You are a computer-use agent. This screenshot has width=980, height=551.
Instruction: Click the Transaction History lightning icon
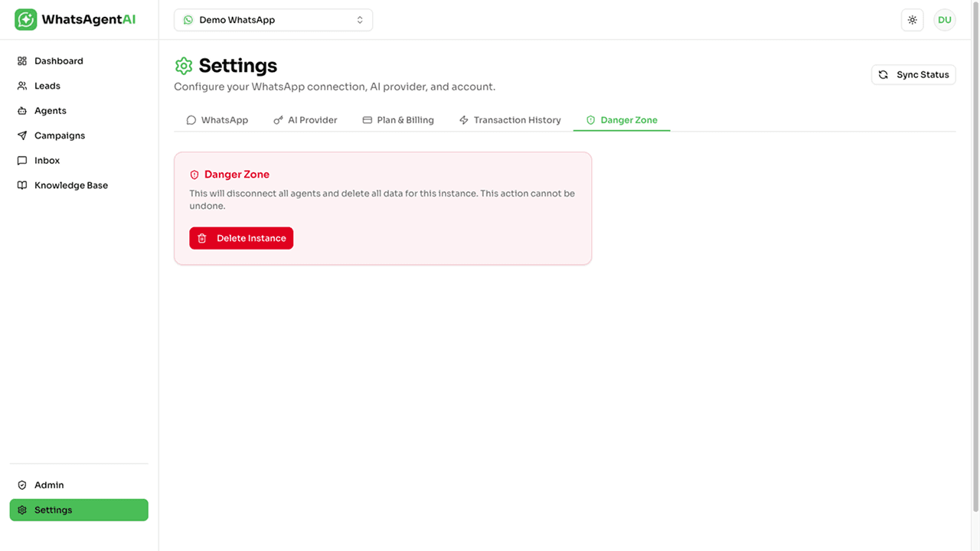pyautogui.click(x=464, y=120)
